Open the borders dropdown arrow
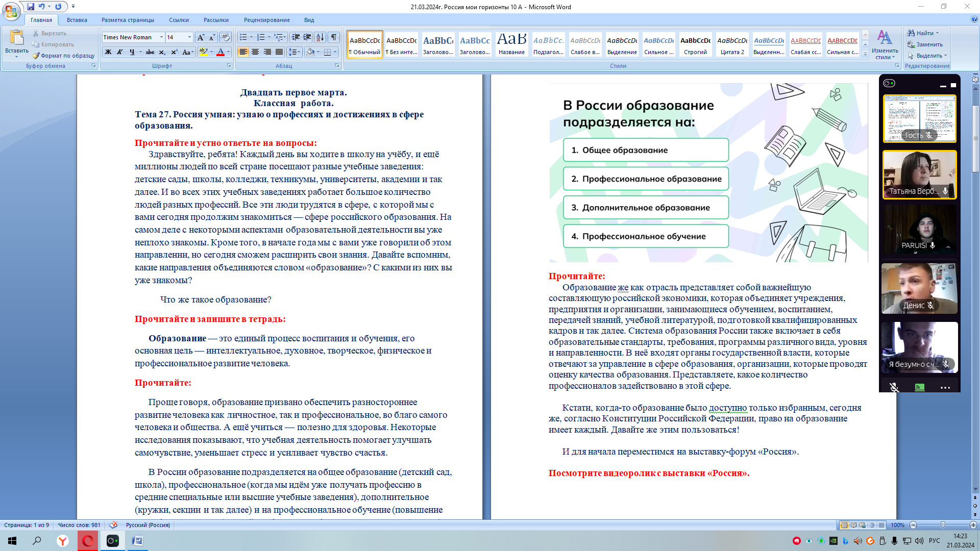The height and width of the screenshot is (551, 980). click(335, 52)
